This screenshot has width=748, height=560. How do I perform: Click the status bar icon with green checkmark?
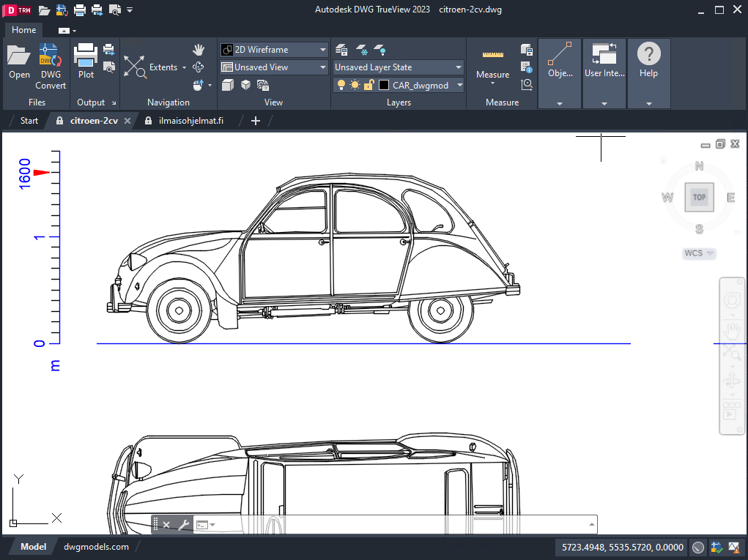716,547
